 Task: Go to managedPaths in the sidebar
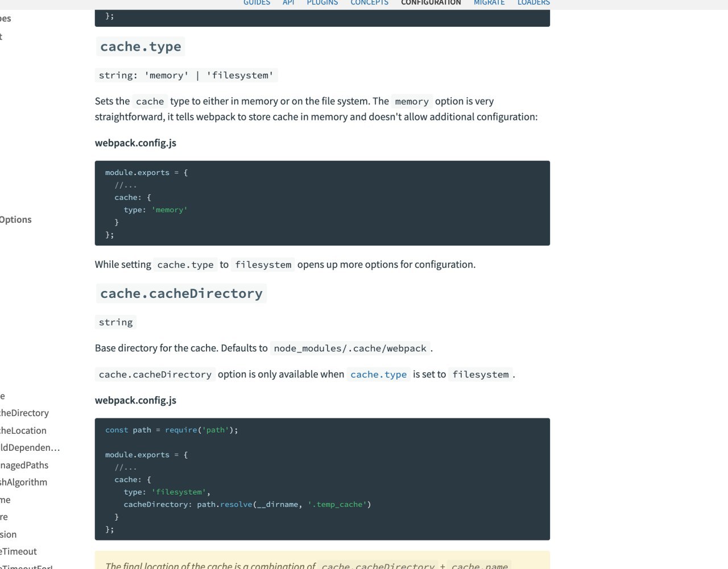(24, 465)
